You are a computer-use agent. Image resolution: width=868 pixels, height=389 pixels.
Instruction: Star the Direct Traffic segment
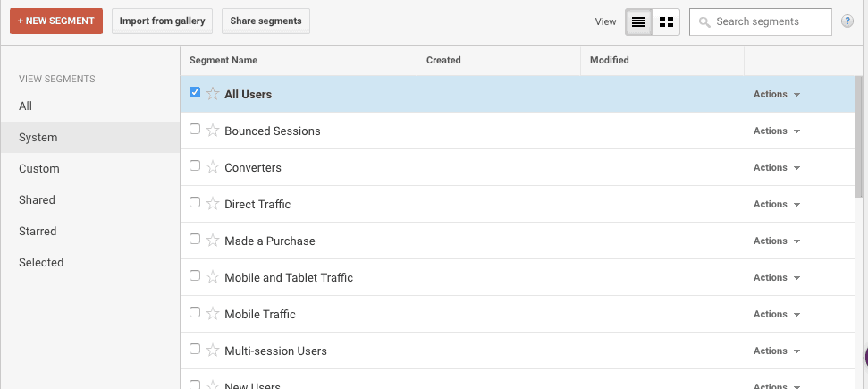tap(213, 204)
